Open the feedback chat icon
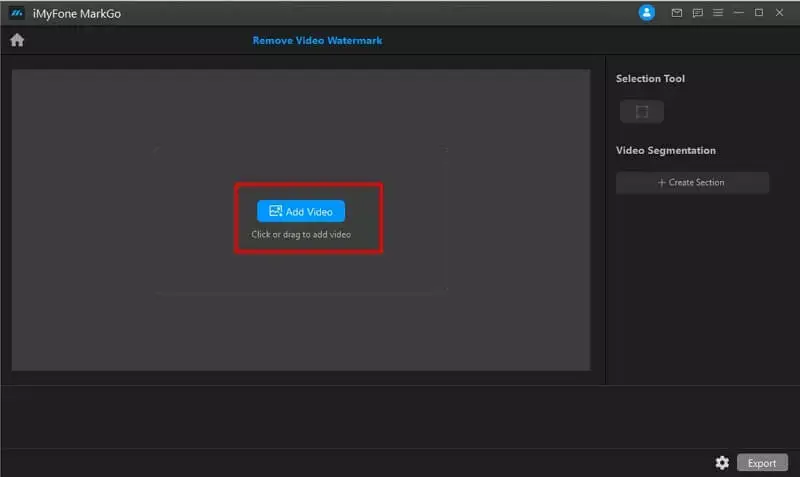This screenshot has height=477, width=800. pyautogui.click(x=697, y=13)
